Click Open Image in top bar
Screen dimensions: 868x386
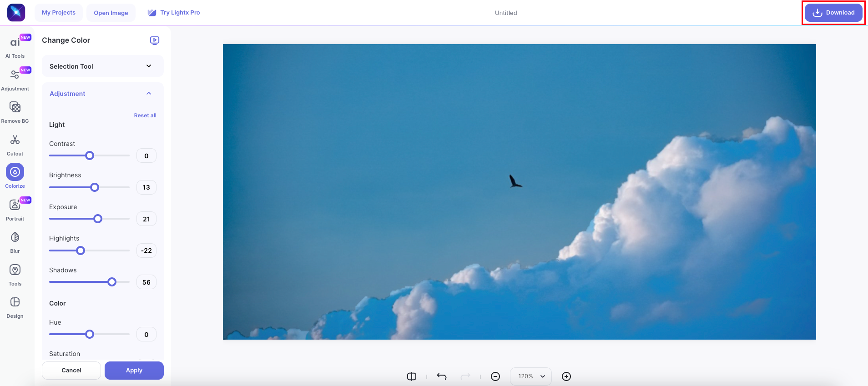111,13
